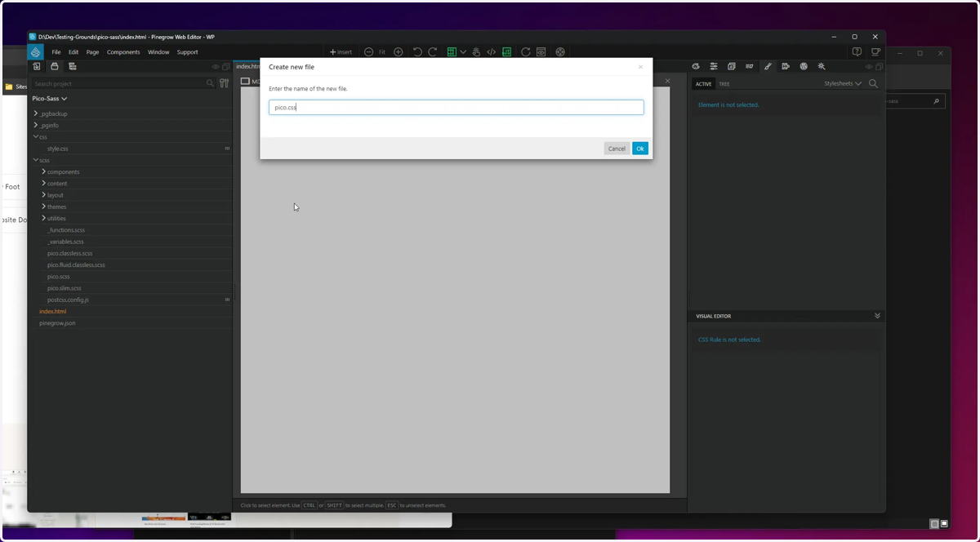Collapse the scss folder
The image size is (980, 542).
36,160
